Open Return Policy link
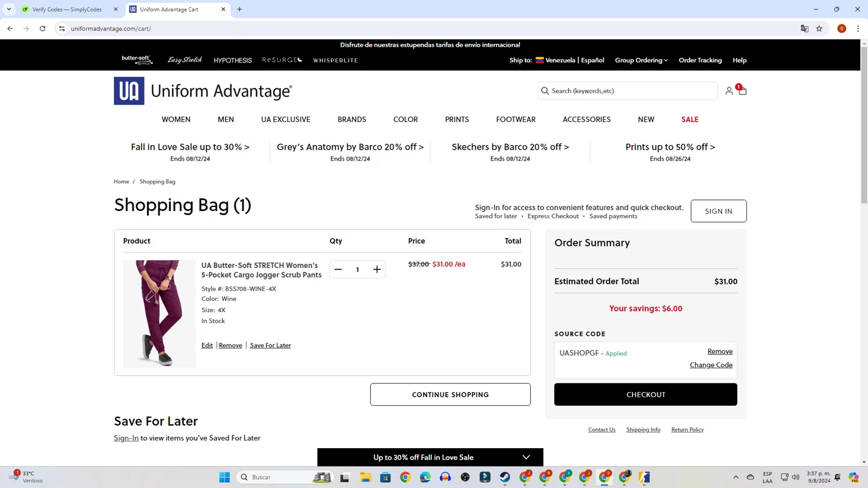Screen dimensions: 868x488 pos(687,430)
